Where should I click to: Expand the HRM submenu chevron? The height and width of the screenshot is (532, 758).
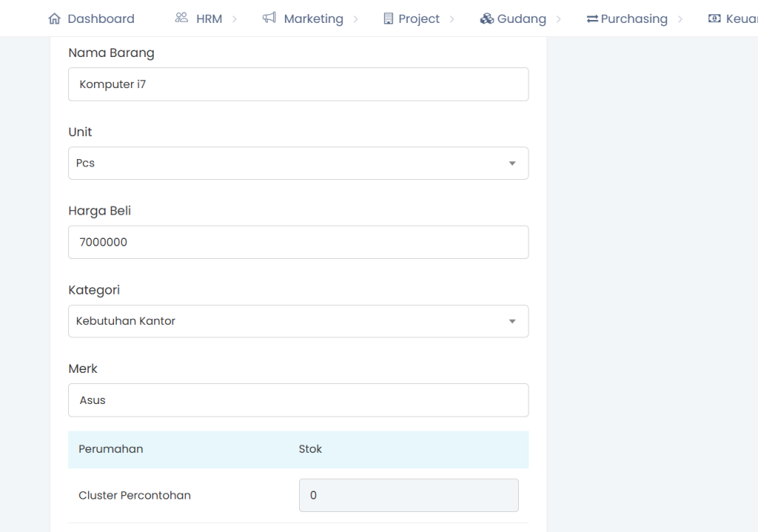pyautogui.click(x=235, y=18)
